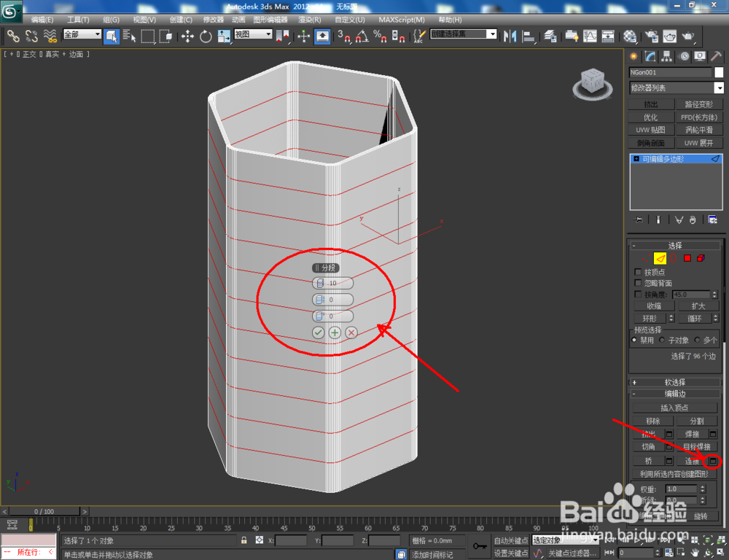The width and height of the screenshot is (729, 560).
Task: Switch to the Hierarchy command panel tab
Action: point(667,56)
